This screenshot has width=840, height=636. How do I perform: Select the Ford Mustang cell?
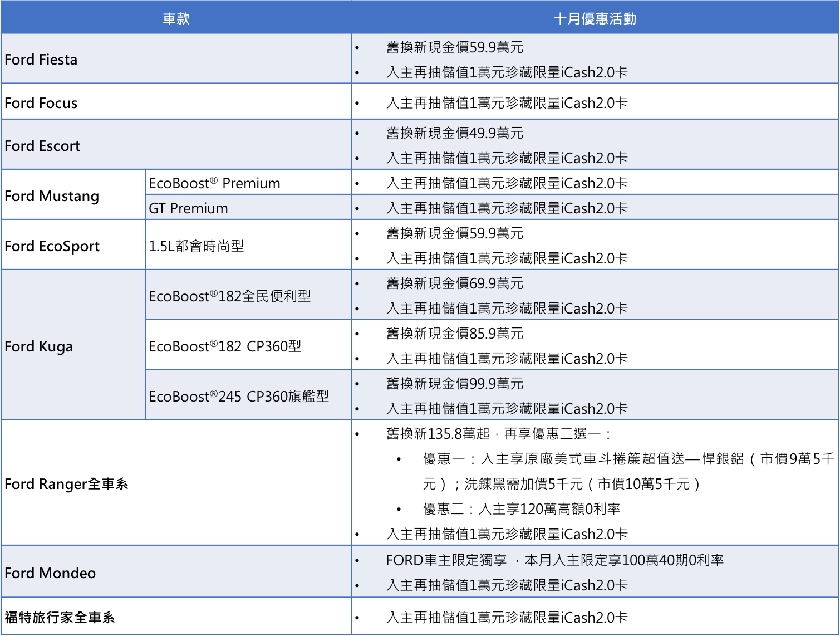73,195
